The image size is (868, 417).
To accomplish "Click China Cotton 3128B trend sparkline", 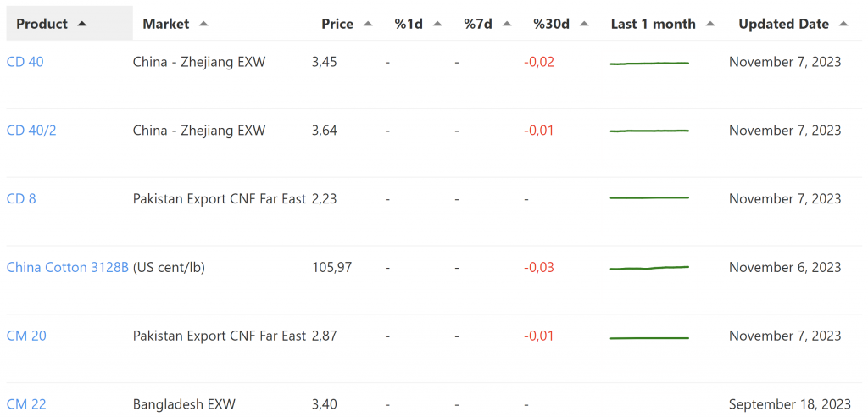I will coord(649,268).
